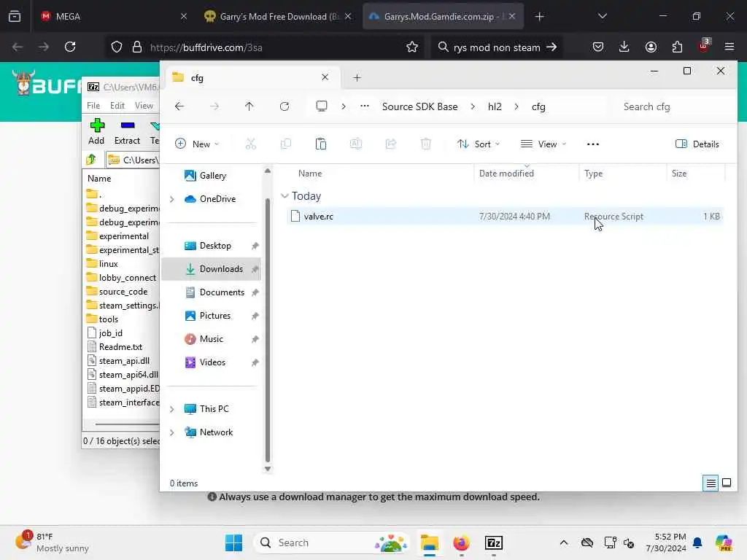Click Save to Pocket icon

click(x=598, y=47)
